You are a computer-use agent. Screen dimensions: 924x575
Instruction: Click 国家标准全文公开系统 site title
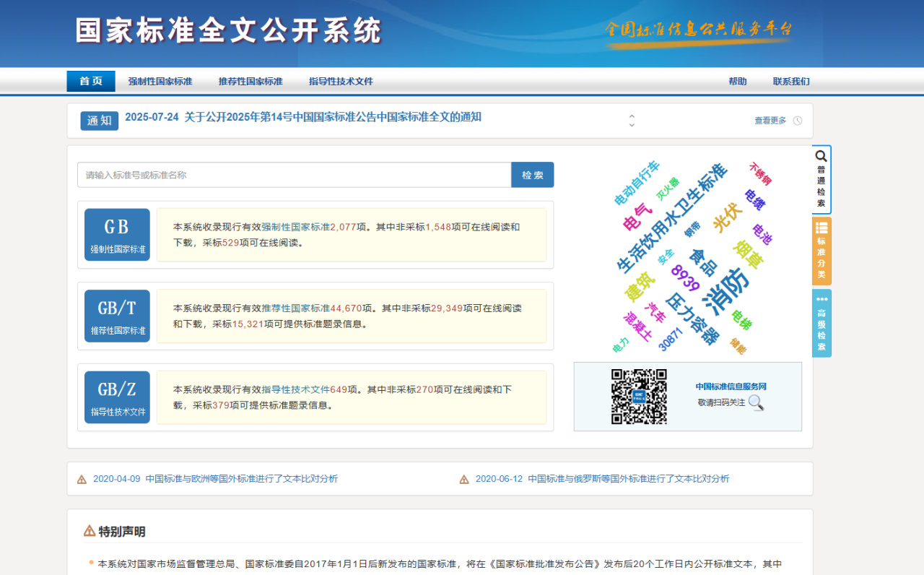click(x=229, y=31)
